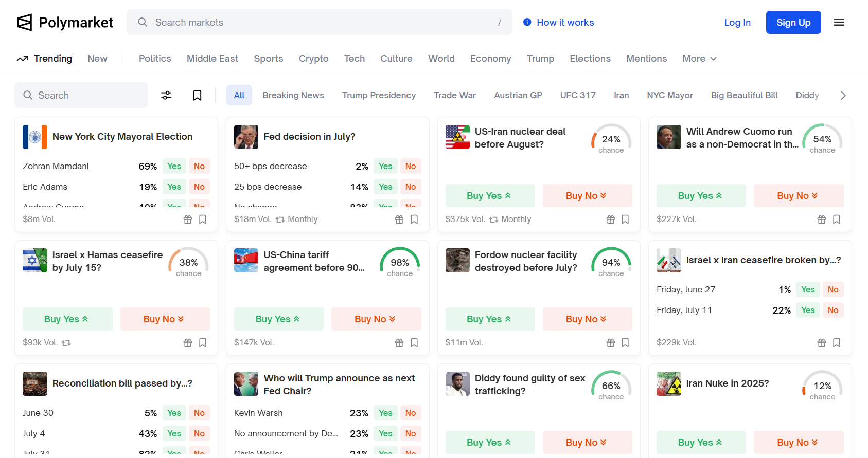Click the Log In link
868x458 pixels.
737,23
